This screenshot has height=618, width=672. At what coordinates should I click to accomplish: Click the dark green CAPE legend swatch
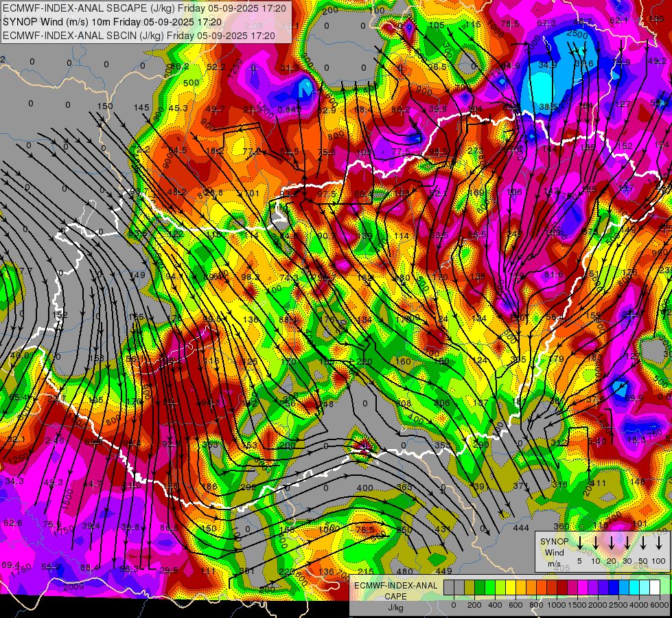[x=480, y=588]
